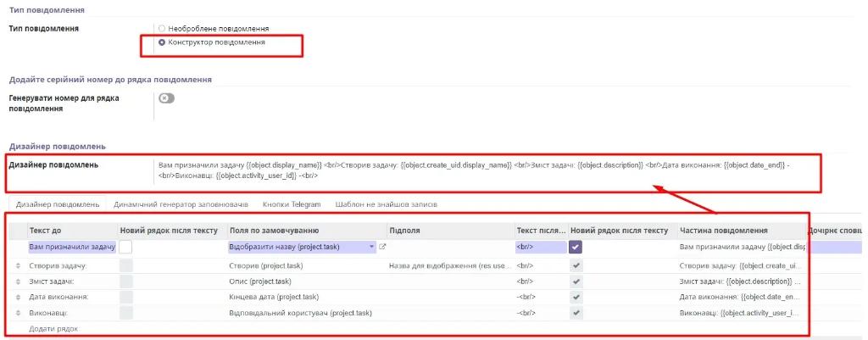Switch to 'Динамічний генератор заповнювачів' tab
868x340 pixels.
click(x=181, y=204)
